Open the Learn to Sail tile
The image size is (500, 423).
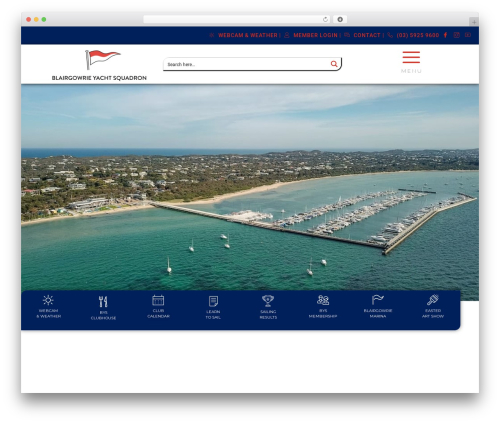click(213, 307)
